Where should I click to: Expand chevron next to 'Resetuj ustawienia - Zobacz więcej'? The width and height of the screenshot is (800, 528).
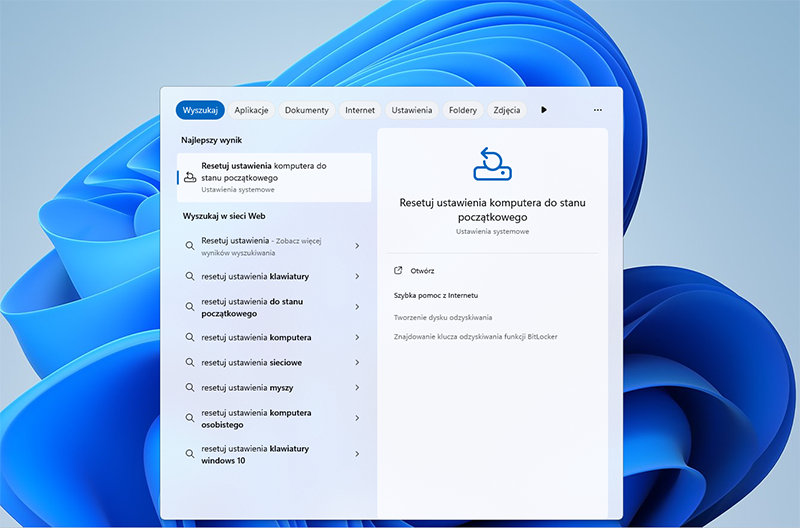coord(357,246)
